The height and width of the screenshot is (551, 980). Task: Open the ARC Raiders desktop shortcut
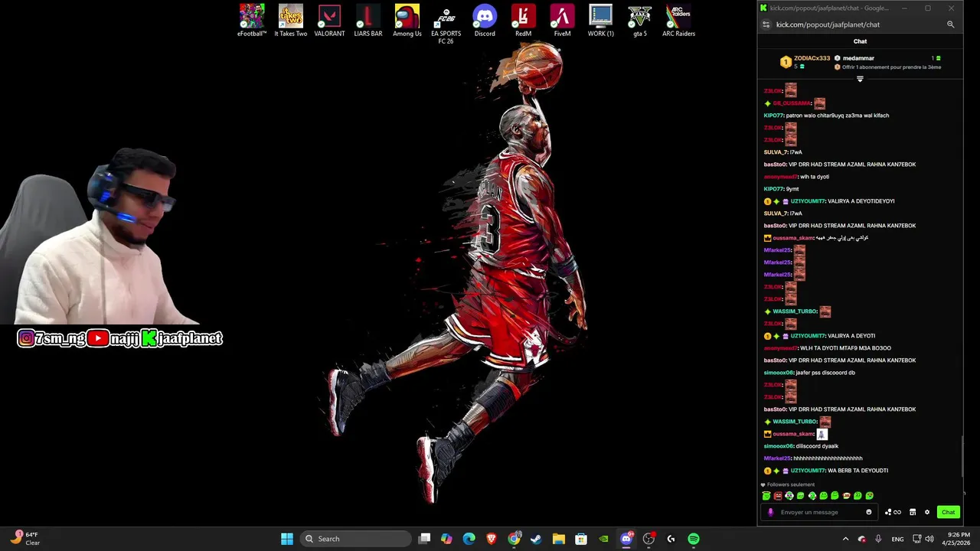click(x=678, y=21)
